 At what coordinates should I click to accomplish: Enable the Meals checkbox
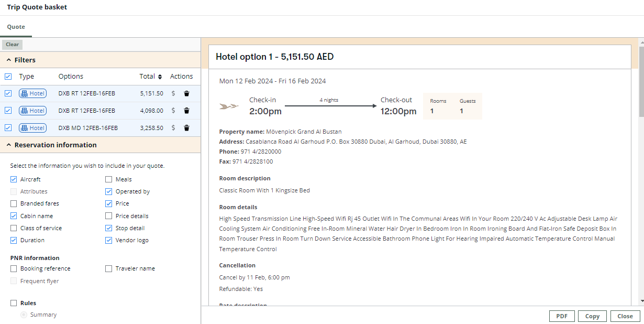click(x=109, y=179)
